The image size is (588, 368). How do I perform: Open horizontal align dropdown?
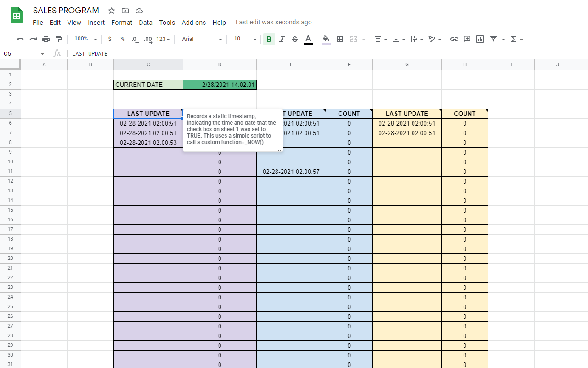381,39
